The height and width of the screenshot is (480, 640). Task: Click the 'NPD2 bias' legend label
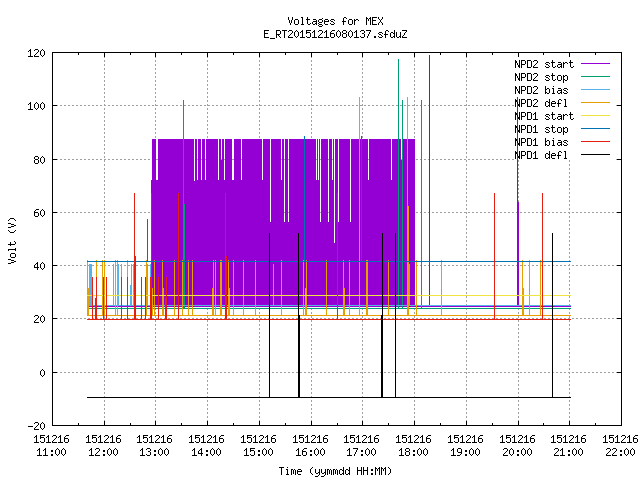(541, 90)
